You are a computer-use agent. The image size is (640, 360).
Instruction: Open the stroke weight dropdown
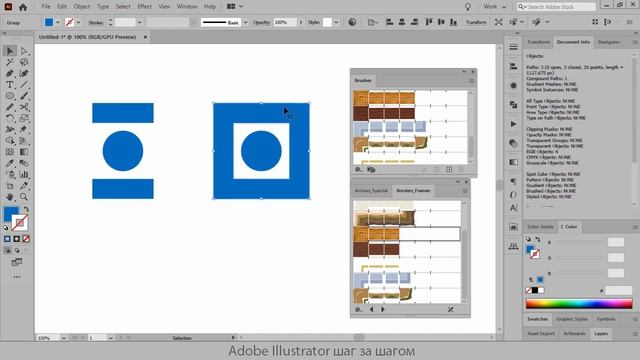[x=140, y=22]
